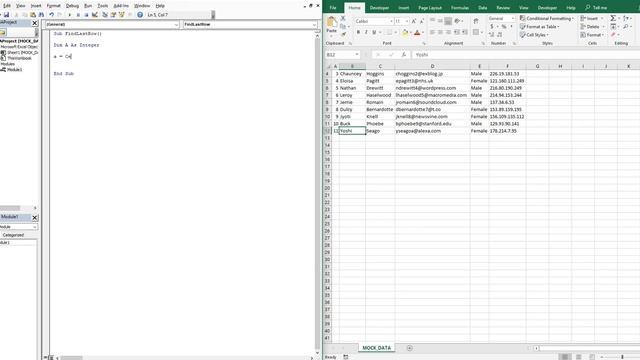Open the FindLastRow procedure dropdown
This screenshot has height=360, width=640.
point(314,24)
